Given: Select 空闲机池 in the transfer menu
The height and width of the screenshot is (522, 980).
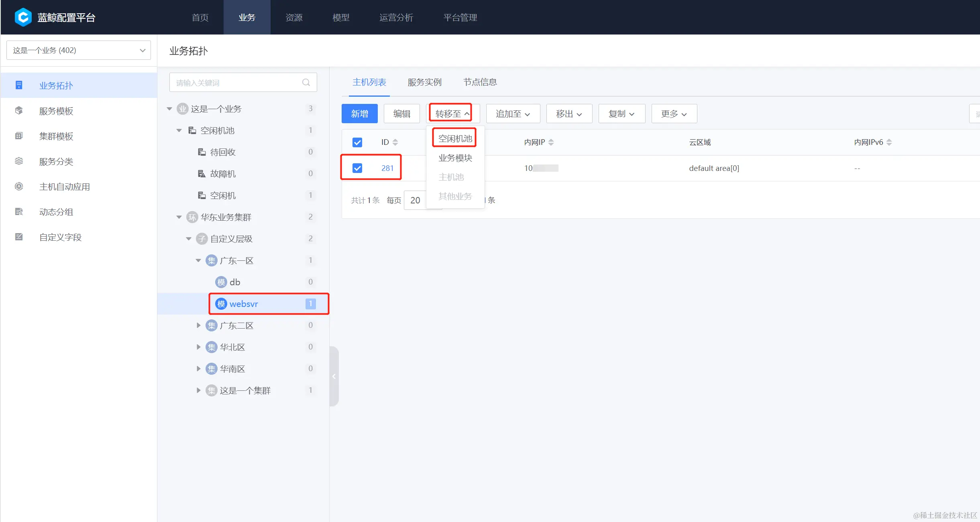Looking at the screenshot, I should [455, 138].
